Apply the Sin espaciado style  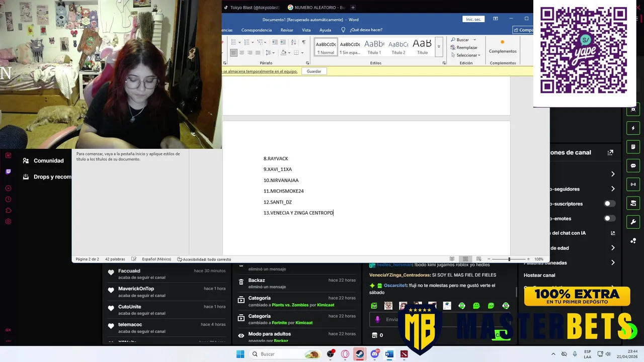pos(350,47)
